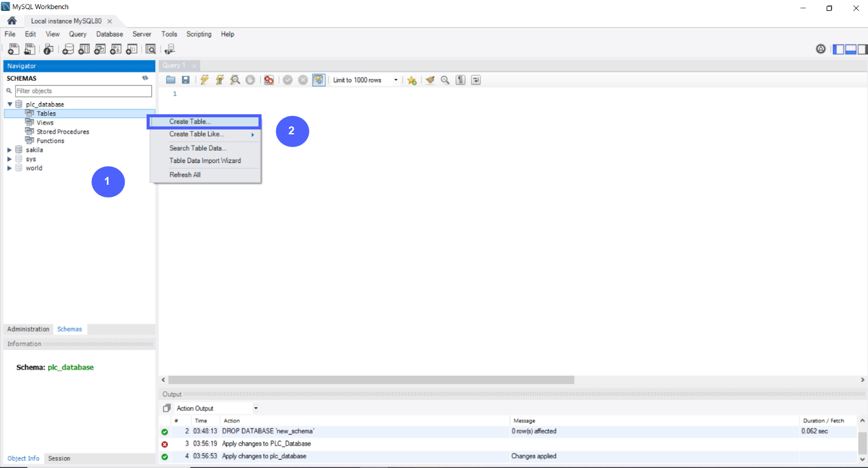
Task: Select Views under plc_database
Action: (45, 123)
